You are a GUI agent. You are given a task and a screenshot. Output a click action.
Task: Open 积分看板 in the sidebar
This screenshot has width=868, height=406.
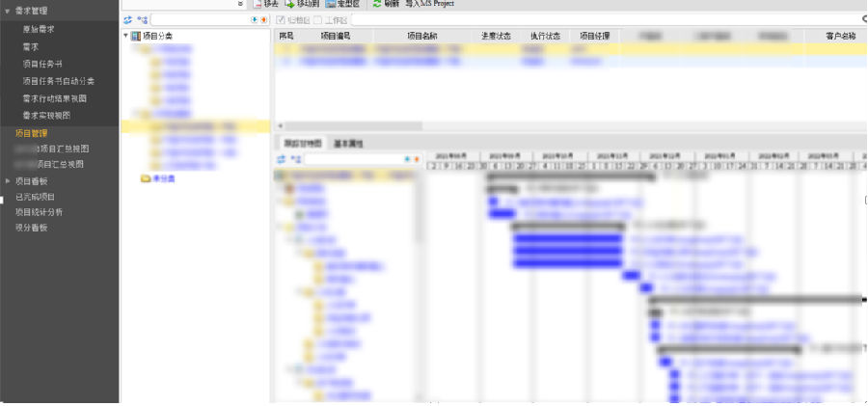(32, 228)
